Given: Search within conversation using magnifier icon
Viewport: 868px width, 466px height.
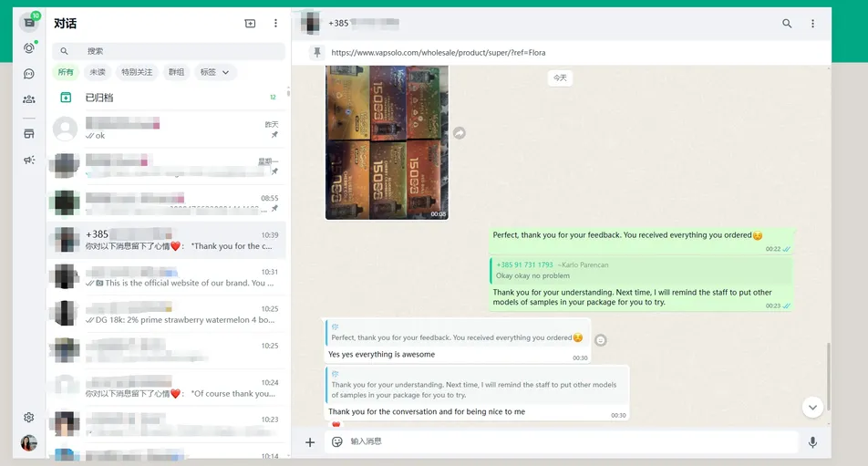Looking at the screenshot, I should [787, 23].
